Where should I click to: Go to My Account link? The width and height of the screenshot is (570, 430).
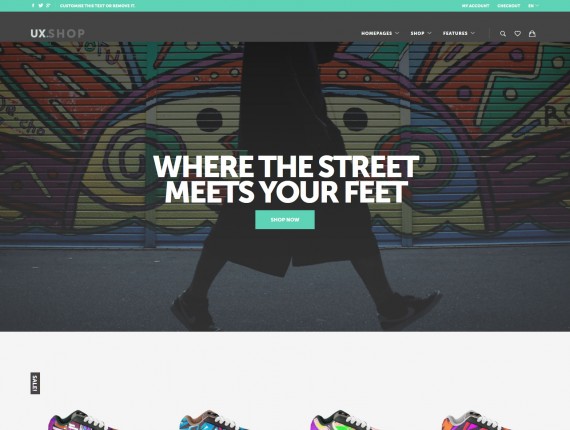475,6
